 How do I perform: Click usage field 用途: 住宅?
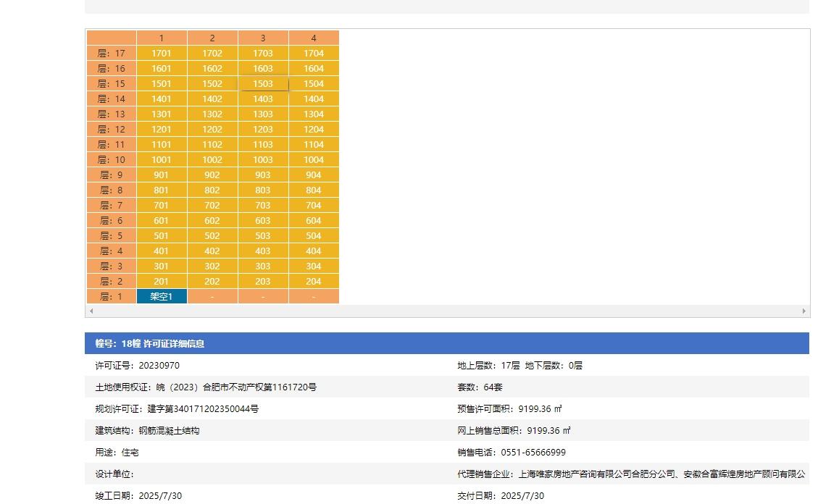[117, 452]
